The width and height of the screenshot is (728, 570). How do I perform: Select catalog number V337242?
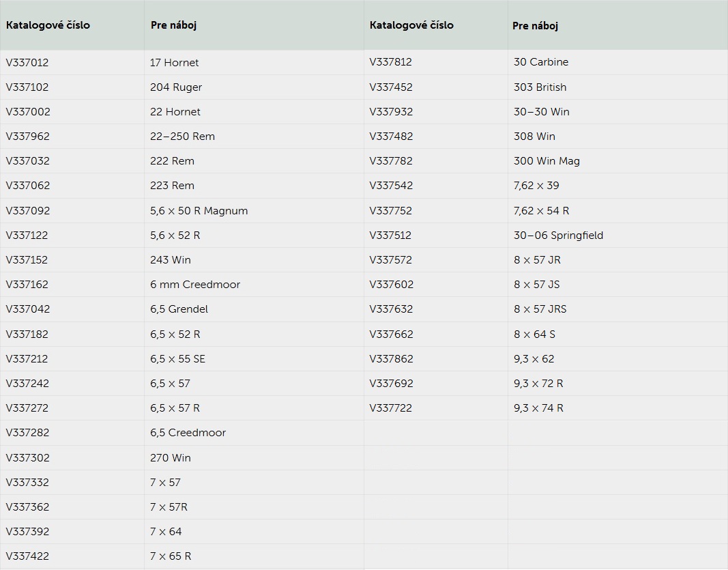[x=27, y=384]
